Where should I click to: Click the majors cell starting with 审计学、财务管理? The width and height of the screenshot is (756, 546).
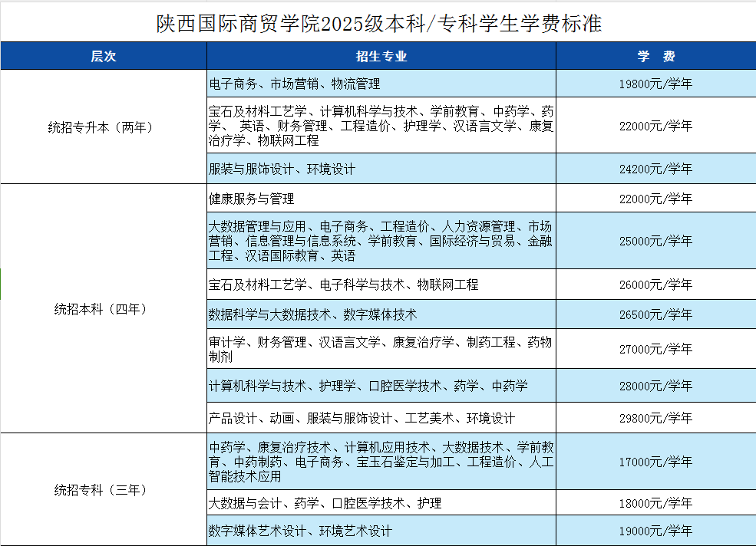381,349
